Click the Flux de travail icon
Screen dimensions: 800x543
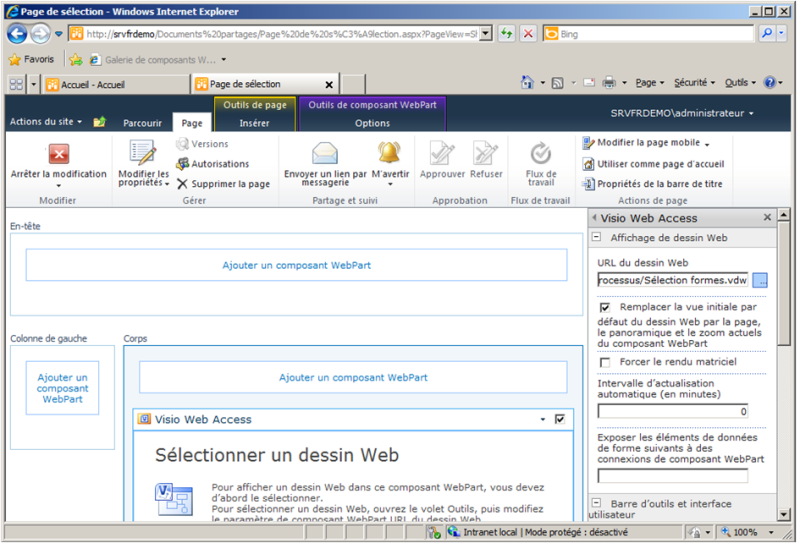pos(541,153)
